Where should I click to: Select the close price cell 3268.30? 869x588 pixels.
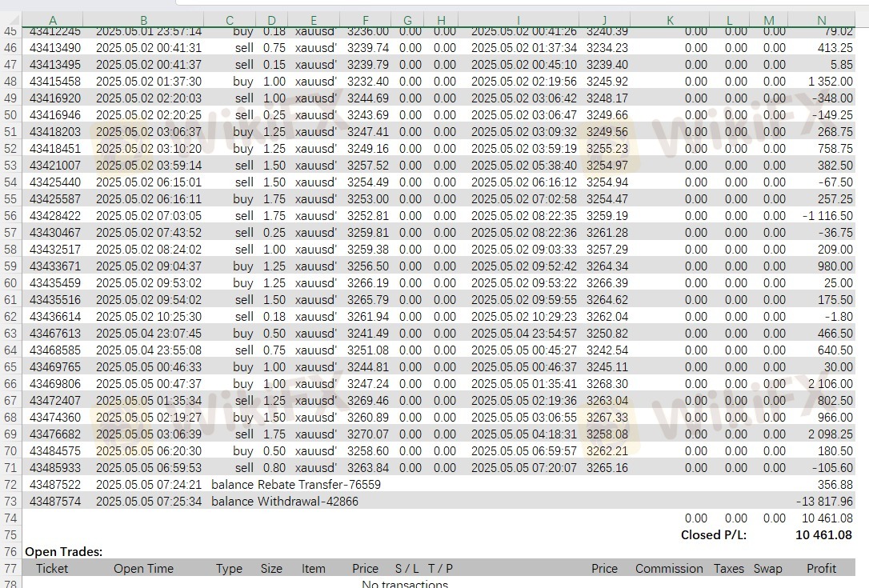coord(607,384)
